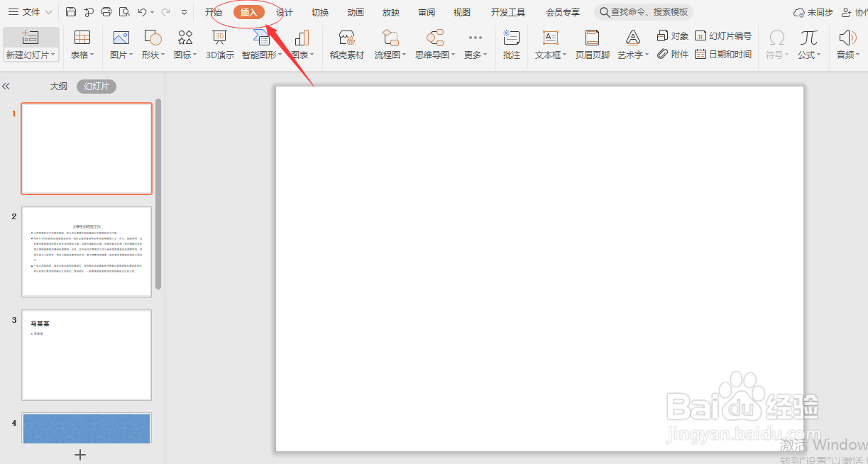Switch to the 视图 tab
Screen dimensions: 868x464
(x=462, y=12)
